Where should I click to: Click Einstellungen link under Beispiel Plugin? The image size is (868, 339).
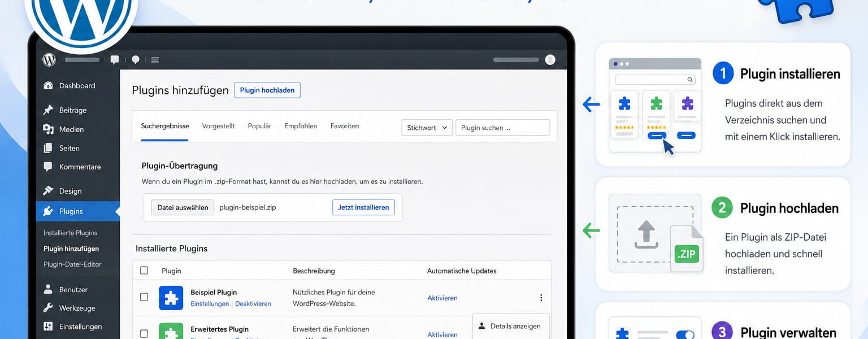[x=210, y=303]
